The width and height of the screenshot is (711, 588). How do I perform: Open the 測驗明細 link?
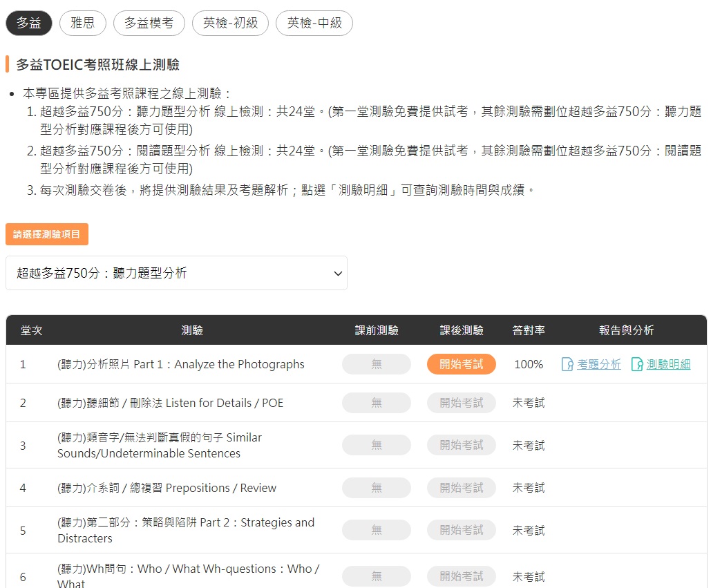tap(668, 364)
